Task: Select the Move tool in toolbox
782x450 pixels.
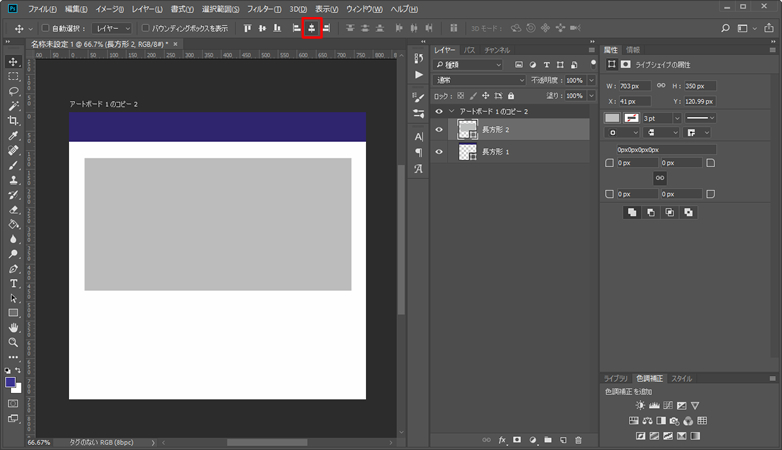Action: point(13,62)
